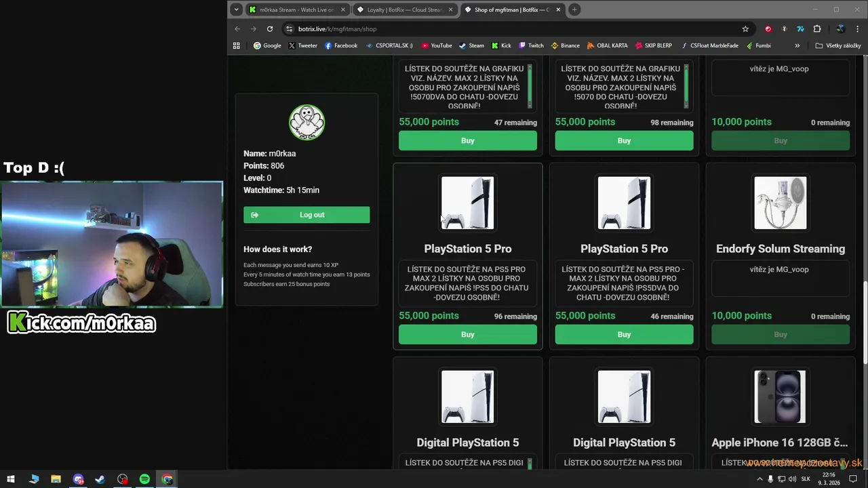This screenshot has height=488, width=868.
Task: Open the Binance bookmark
Action: [x=566, y=45]
